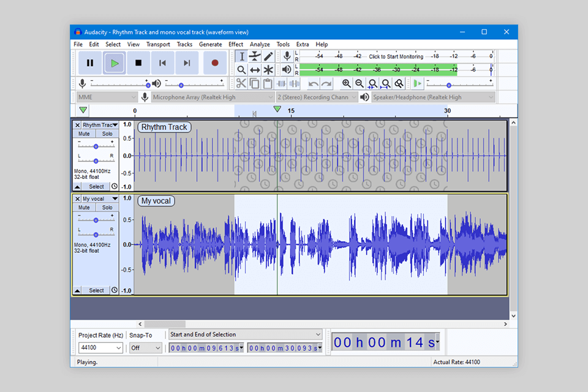Click the scissors Cut icon

coord(241,84)
